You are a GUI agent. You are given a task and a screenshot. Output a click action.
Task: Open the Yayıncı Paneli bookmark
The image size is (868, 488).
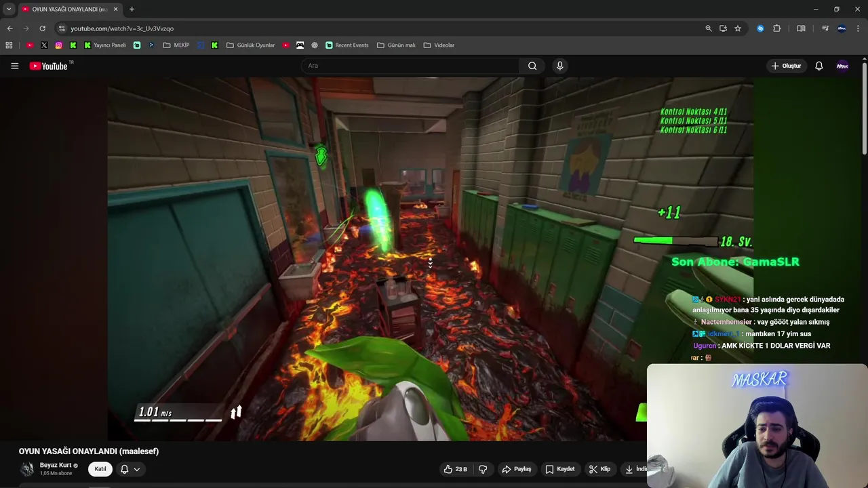[x=105, y=45]
